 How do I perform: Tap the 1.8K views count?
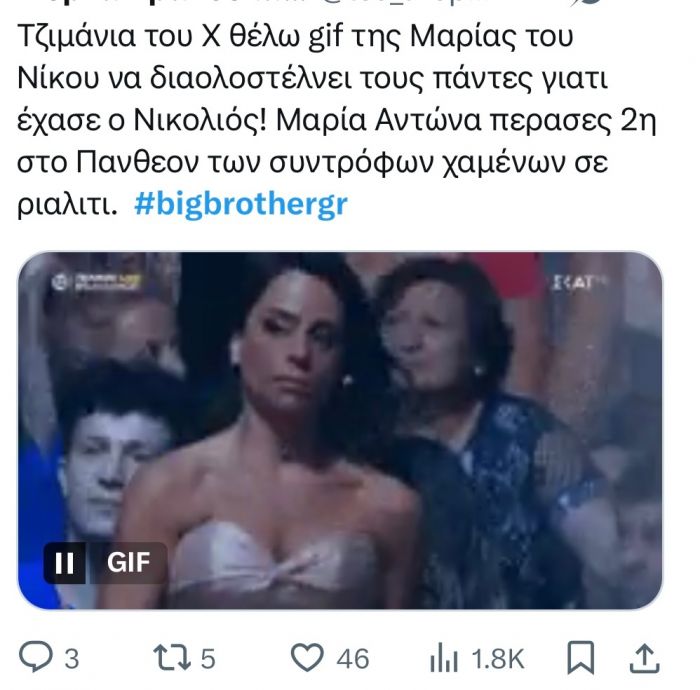[x=498, y=659]
